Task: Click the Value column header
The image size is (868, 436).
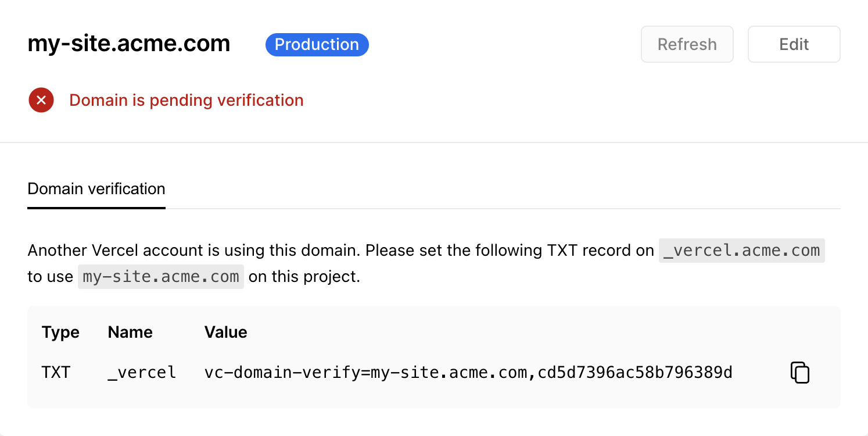Action: coord(226,332)
